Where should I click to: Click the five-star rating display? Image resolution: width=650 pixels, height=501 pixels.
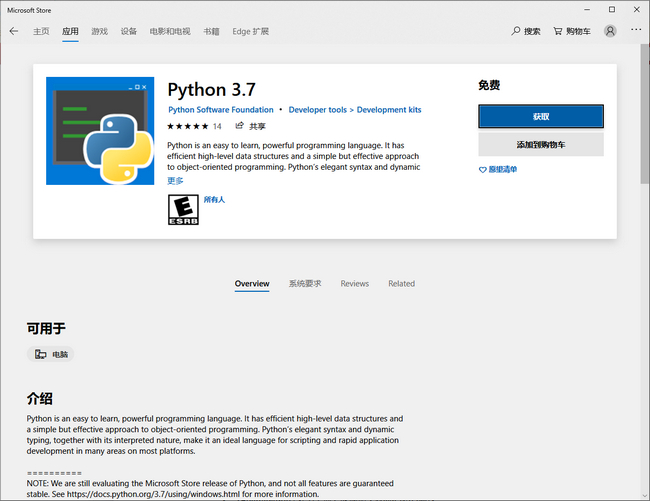pyautogui.click(x=187, y=126)
